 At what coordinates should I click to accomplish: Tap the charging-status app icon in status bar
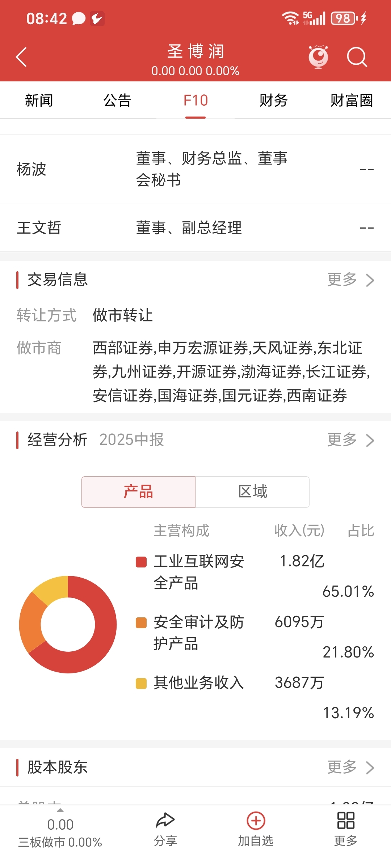point(97,18)
